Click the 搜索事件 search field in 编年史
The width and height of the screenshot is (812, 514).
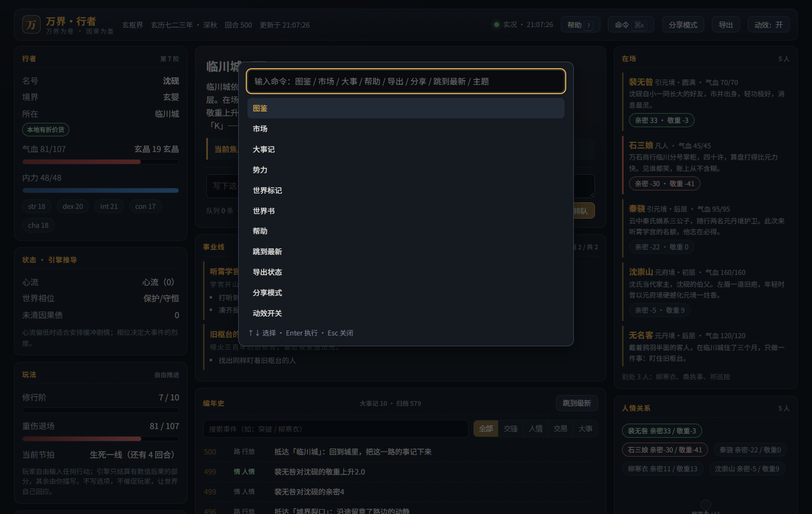336,429
